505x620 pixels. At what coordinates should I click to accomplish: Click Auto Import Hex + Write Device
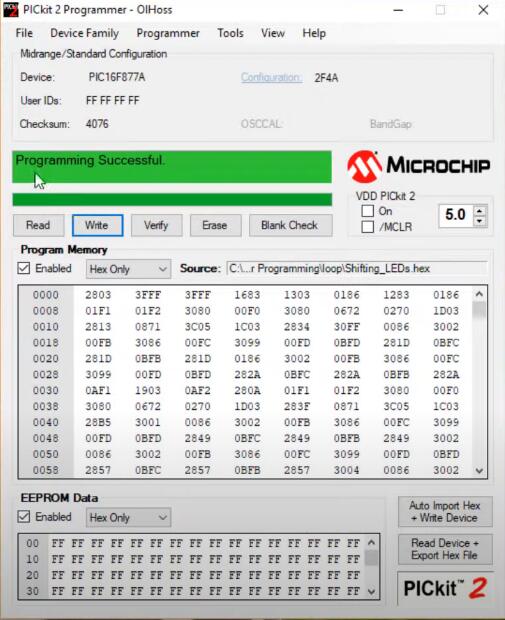[x=445, y=512]
